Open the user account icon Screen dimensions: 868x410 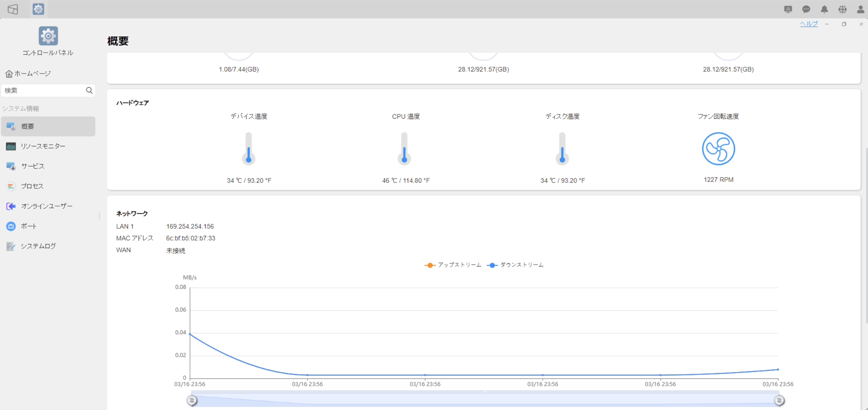pos(861,9)
